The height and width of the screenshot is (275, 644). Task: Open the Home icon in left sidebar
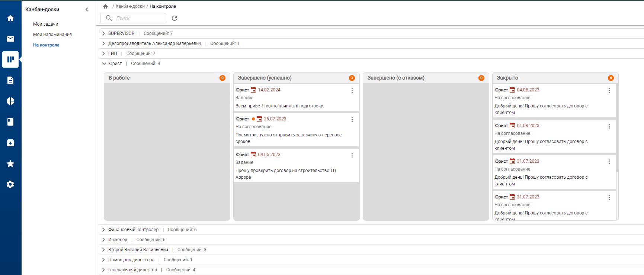[10, 18]
